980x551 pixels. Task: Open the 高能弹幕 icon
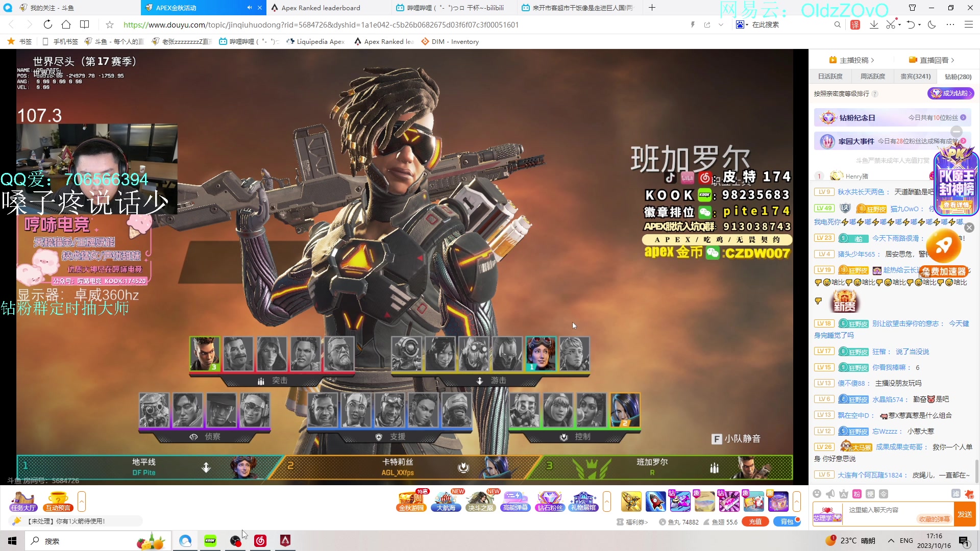pyautogui.click(x=516, y=500)
